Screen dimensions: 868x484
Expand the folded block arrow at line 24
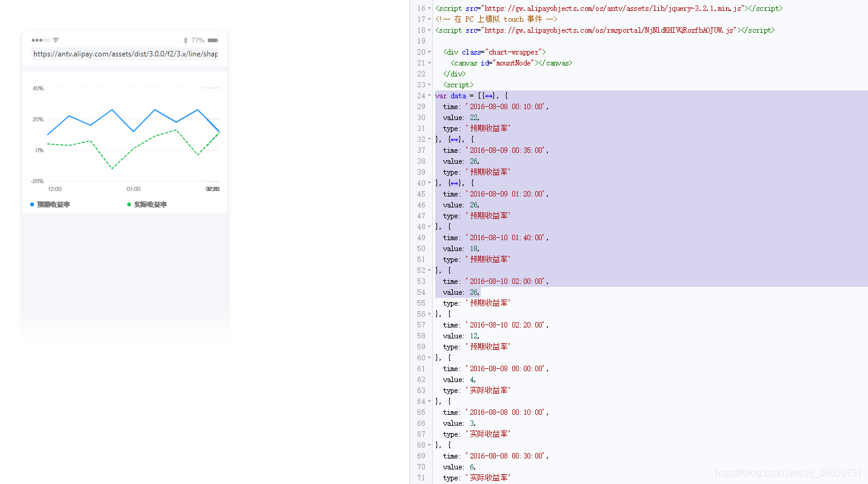pos(430,96)
